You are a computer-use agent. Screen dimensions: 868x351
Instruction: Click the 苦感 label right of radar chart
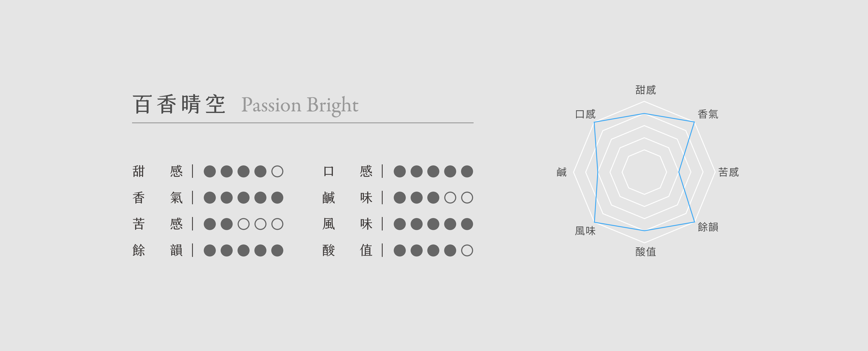point(728,172)
